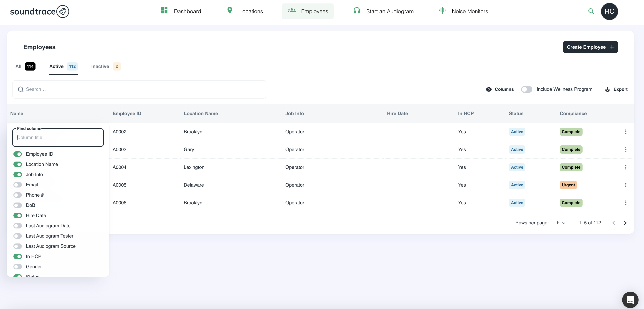
Task: Open the RC user avatar menu
Action: [x=609, y=12]
